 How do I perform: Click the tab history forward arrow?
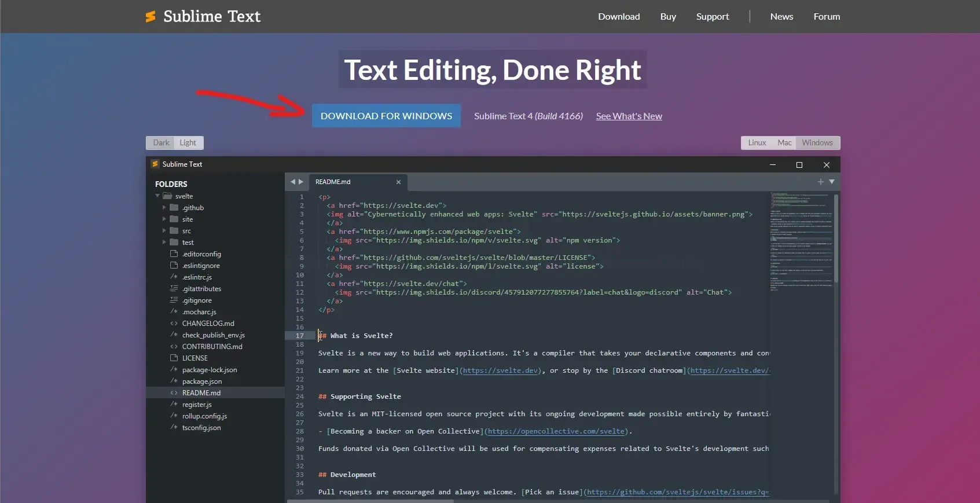pyautogui.click(x=301, y=182)
